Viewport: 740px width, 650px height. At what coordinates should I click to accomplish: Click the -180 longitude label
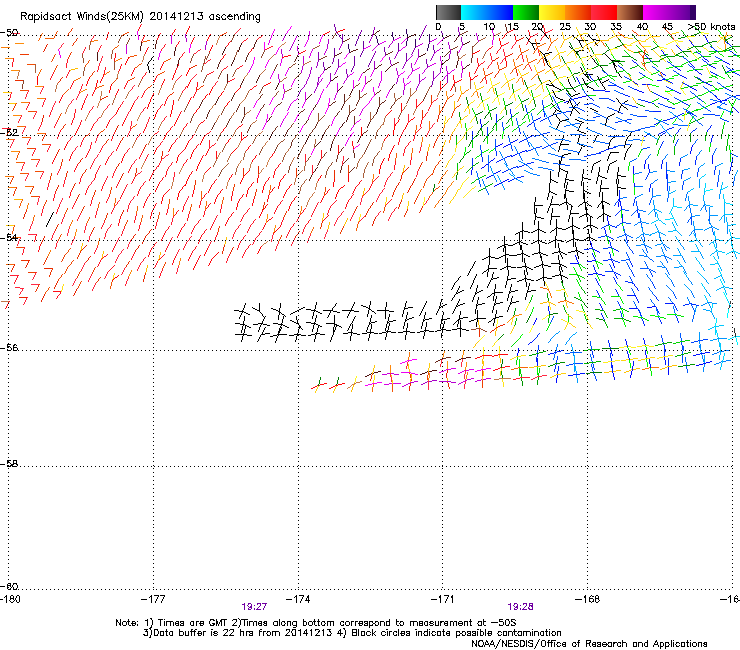coord(10,599)
